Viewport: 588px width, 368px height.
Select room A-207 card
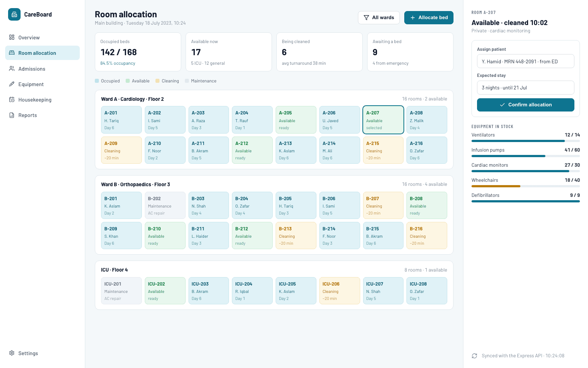[383, 120]
